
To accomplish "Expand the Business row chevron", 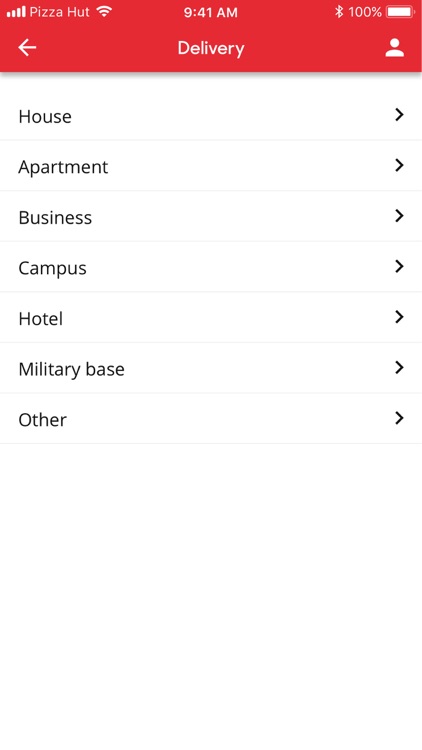I will (399, 216).
